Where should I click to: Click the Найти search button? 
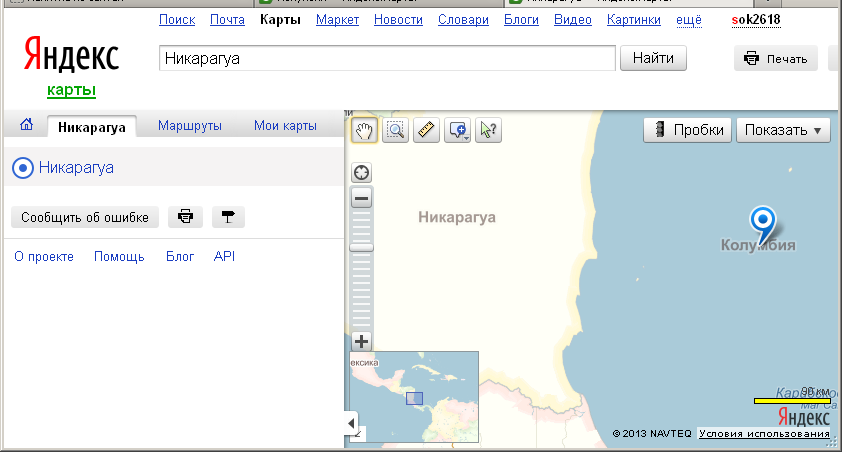[x=653, y=58]
